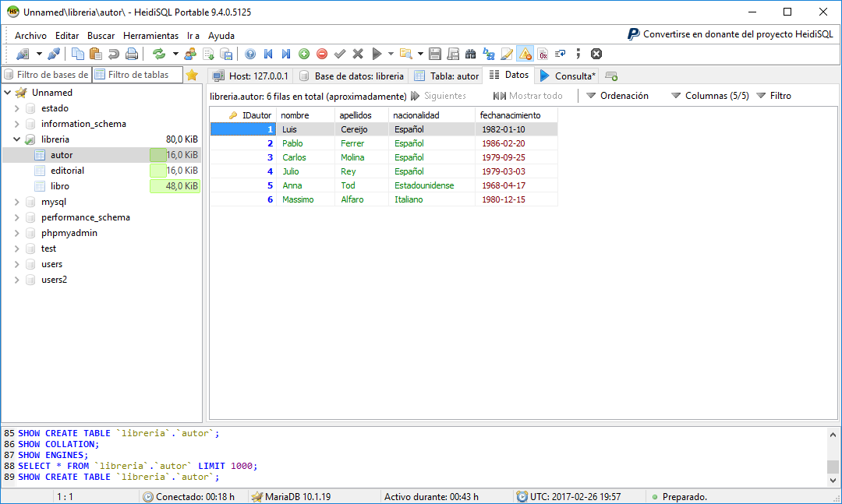Click the refresh icon in the toolbar
The height and width of the screenshot is (504, 842).
tap(159, 54)
